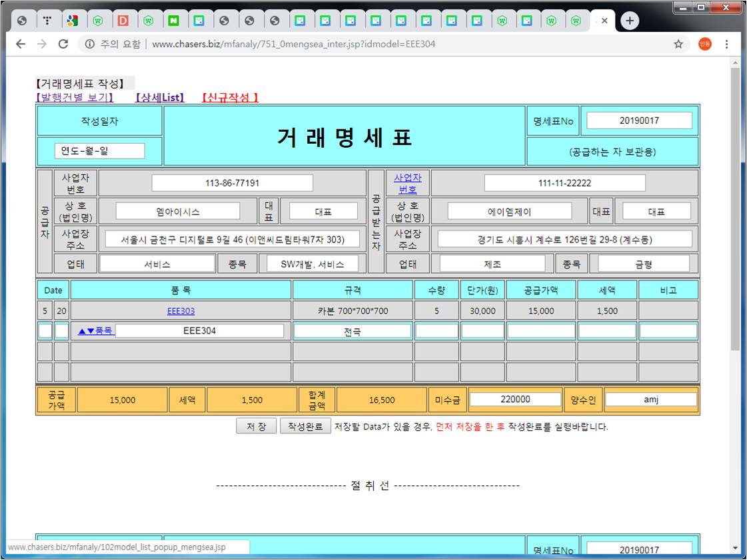Open a new tab with the plus button
The width and height of the screenshot is (747, 560).
(630, 21)
